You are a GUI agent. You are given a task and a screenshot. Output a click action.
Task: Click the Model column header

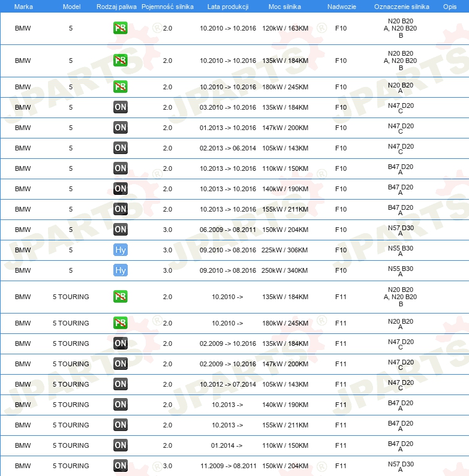[x=72, y=7]
